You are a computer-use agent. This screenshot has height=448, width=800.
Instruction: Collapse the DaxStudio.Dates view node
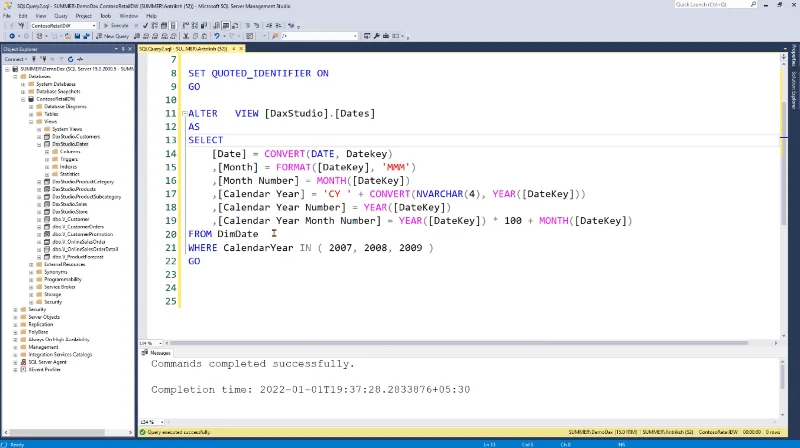(x=39, y=144)
